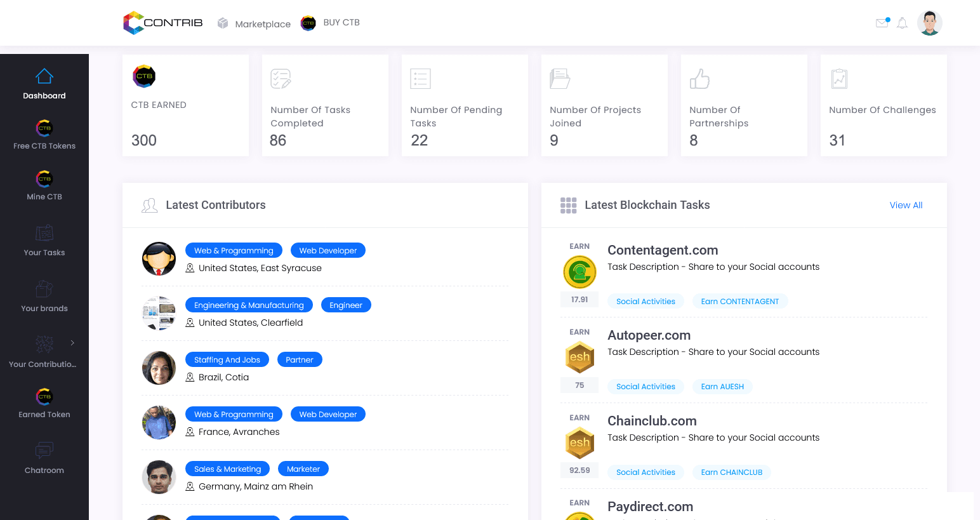Open Chatroom sidebar item
980x520 pixels.
pos(44,470)
